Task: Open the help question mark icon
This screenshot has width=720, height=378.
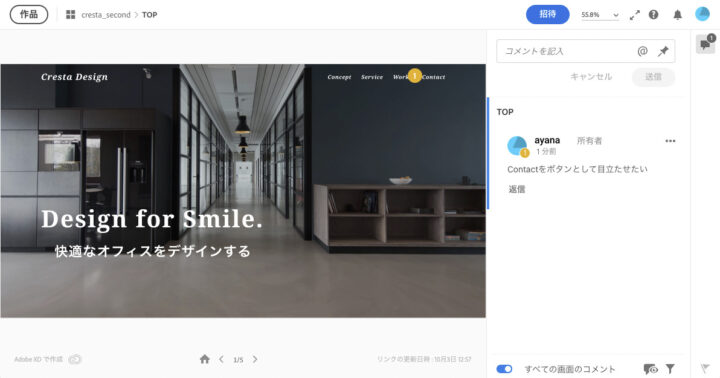Action: (653, 15)
